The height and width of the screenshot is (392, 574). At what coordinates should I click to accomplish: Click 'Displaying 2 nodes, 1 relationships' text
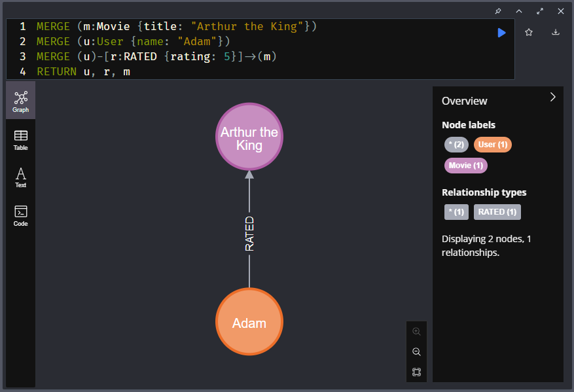click(x=486, y=245)
